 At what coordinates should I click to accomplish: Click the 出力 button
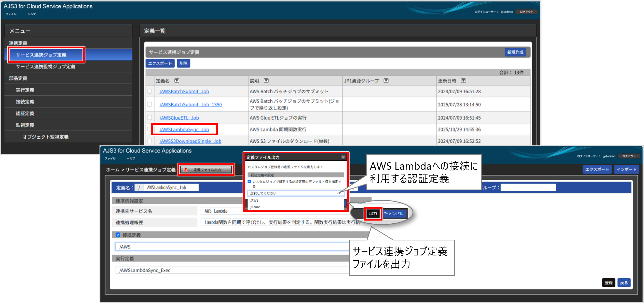pyautogui.click(x=373, y=213)
